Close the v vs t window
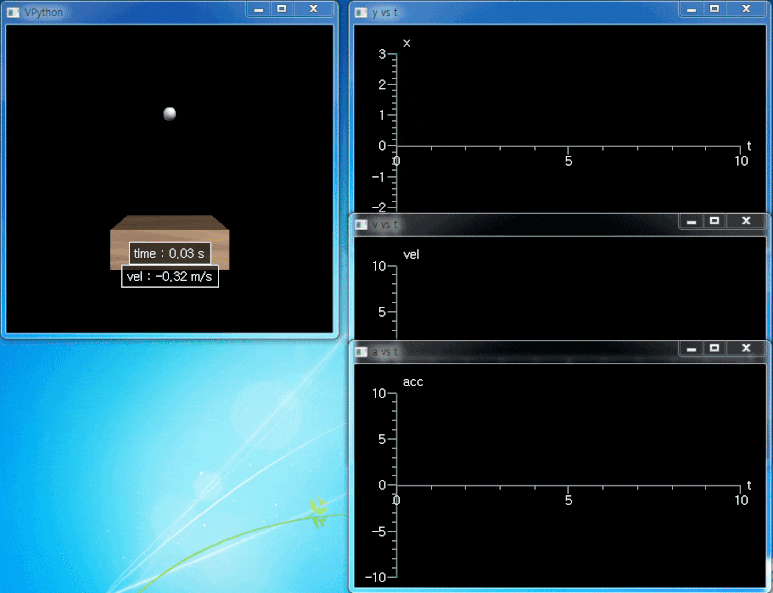 coord(746,221)
